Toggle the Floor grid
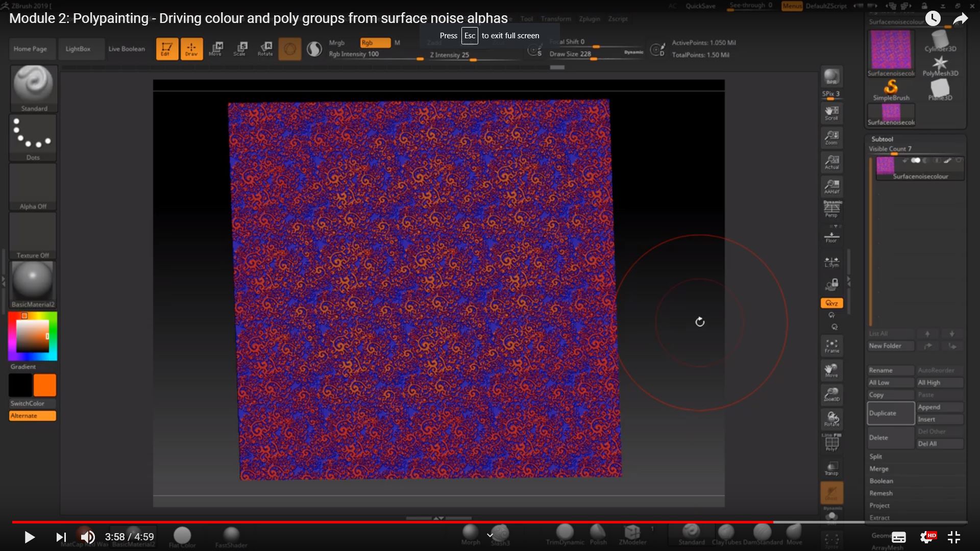Image resolution: width=980 pixels, height=551 pixels. click(831, 237)
